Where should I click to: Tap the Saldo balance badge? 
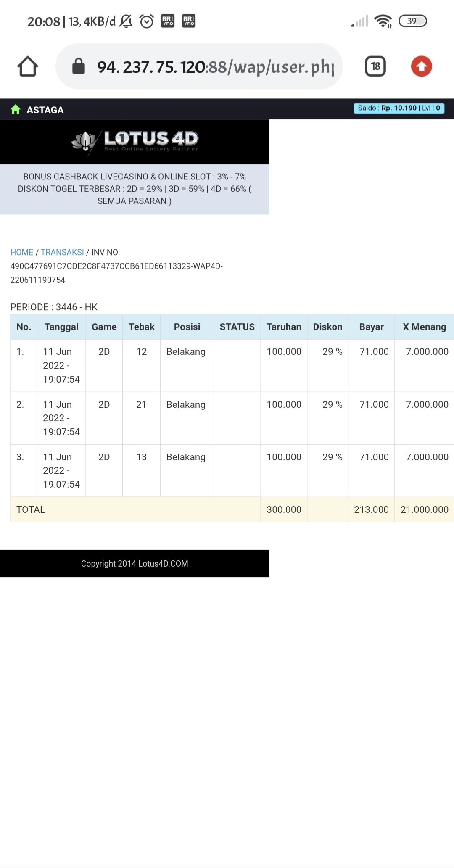(399, 108)
